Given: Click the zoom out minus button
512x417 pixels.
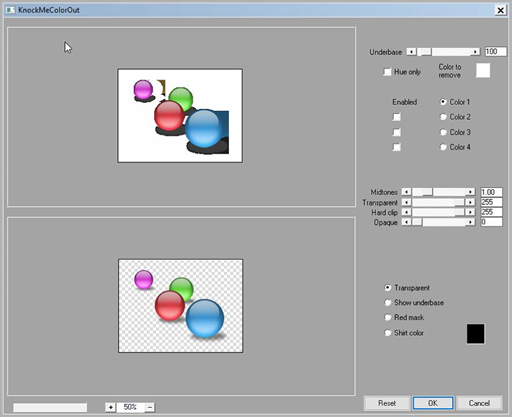Looking at the screenshot, I should 150,407.
